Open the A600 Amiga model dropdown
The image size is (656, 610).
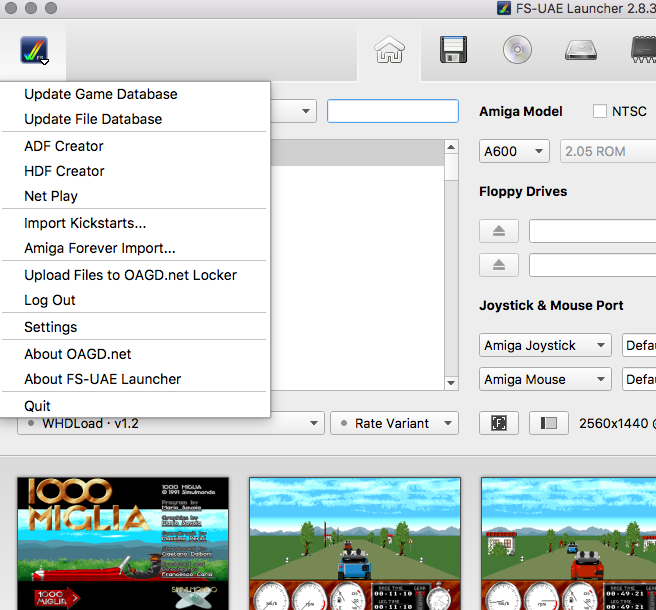(514, 151)
